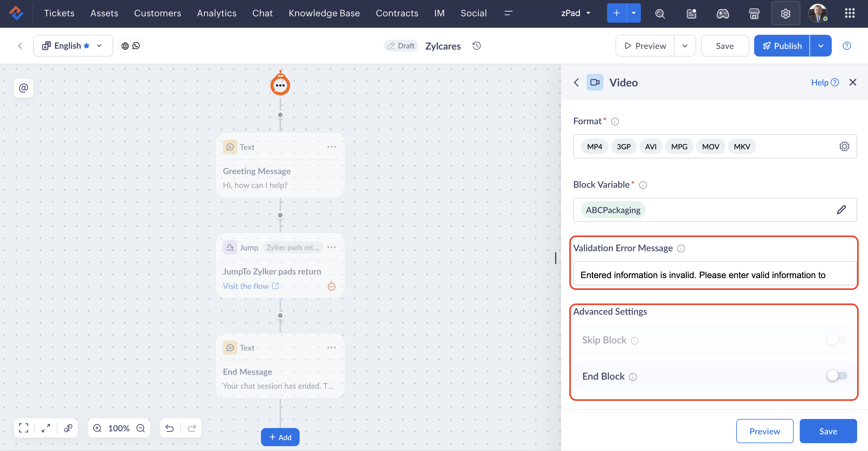Toggle the Skip Block switch
Viewport: 868px width, 451px height.
pyautogui.click(x=837, y=339)
